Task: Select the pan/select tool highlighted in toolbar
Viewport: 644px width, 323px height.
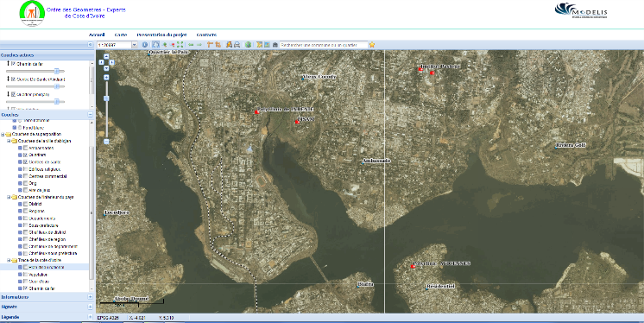Action: 155,45
